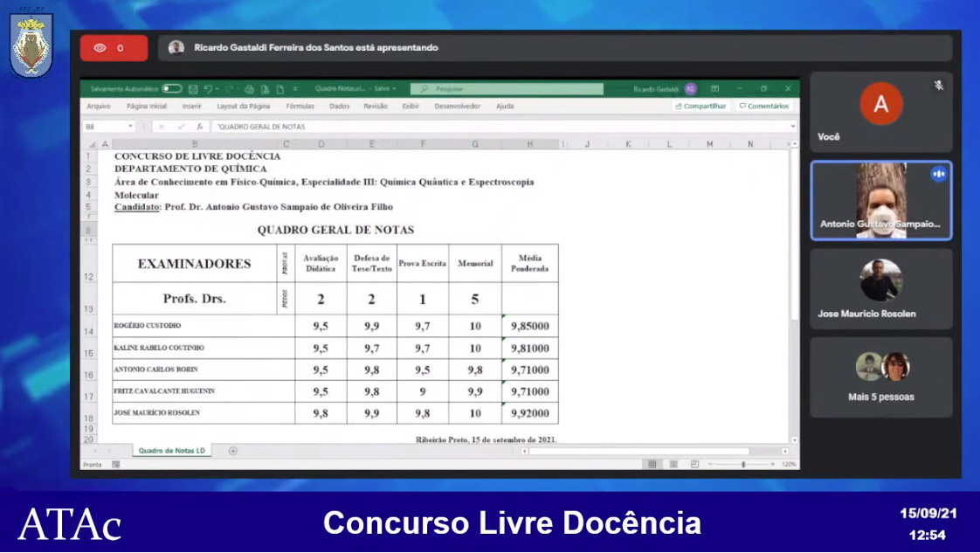Open the Customize Quick Access Toolbar dropdown
Image resolution: width=980 pixels, height=553 pixels.
tap(295, 89)
